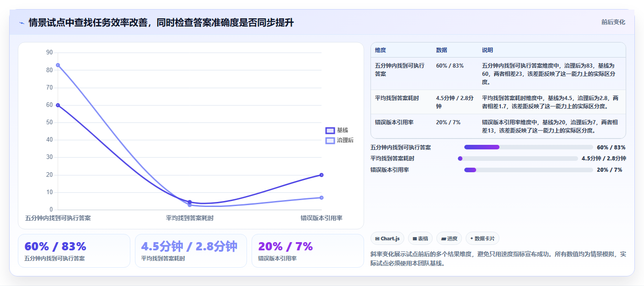Viewport: 644px width, 286px height.
Task: Click x-axis label 平均找到答案耗时 on the chart
Action: (190, 218)
